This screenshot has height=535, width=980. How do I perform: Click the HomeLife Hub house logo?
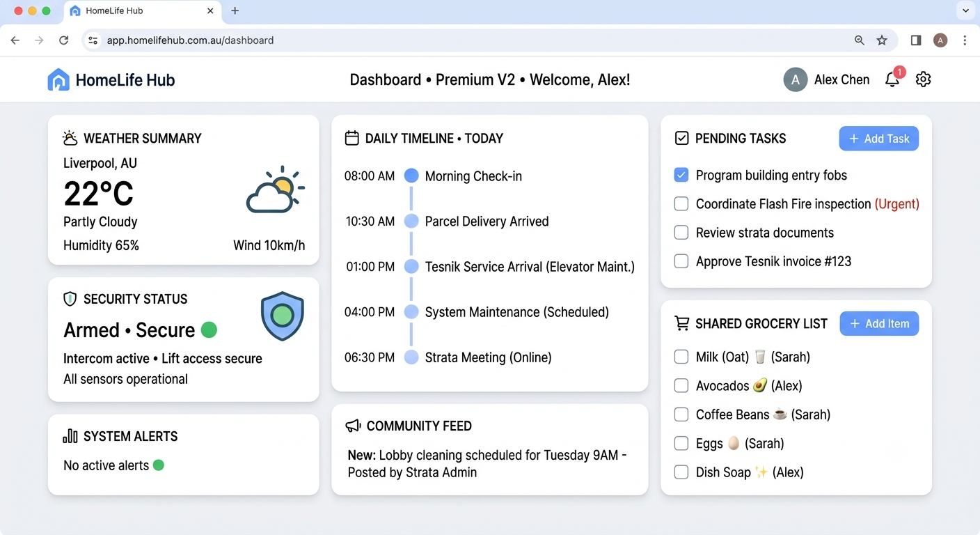click(x=58, y=79)
